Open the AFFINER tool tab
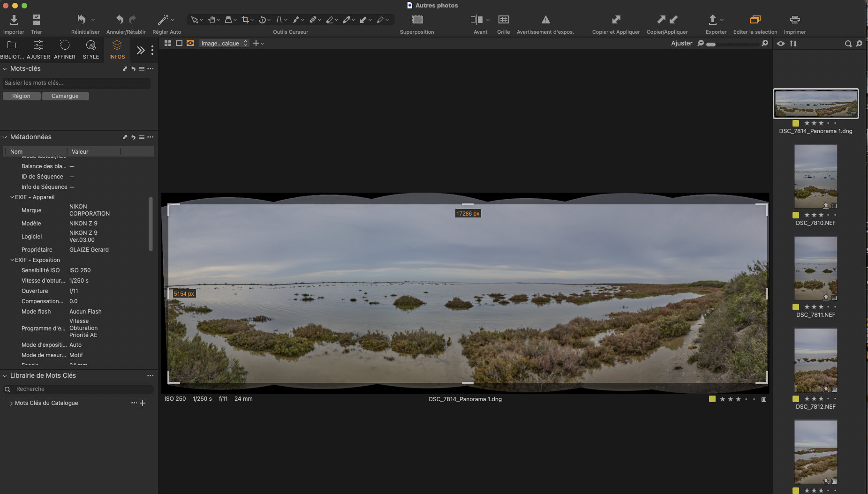 coord(65,49)
